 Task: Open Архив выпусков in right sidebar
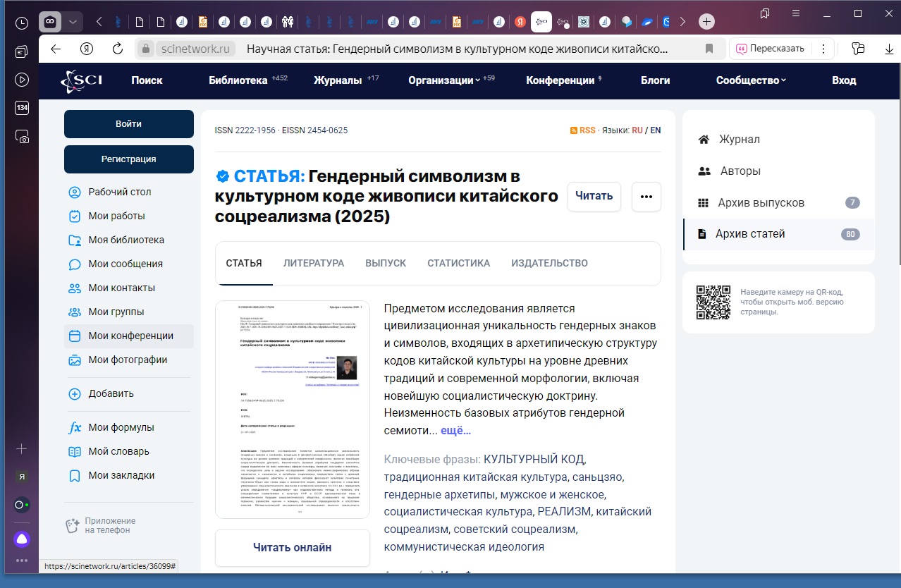(x=761, y=203)
